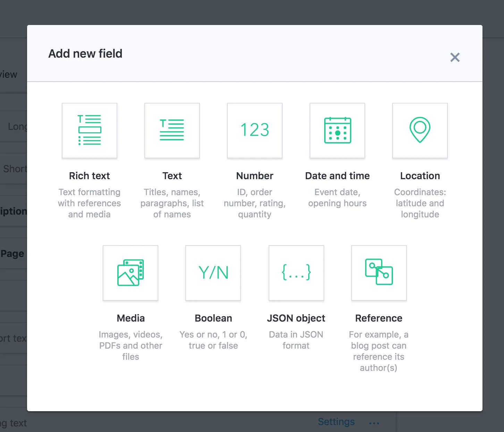
Task: Click the Boolean field label
Action: tap(213, 318)
